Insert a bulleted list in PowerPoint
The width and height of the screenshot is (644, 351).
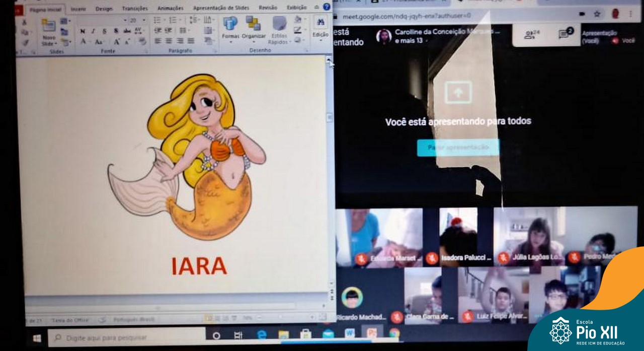point(157,20)
